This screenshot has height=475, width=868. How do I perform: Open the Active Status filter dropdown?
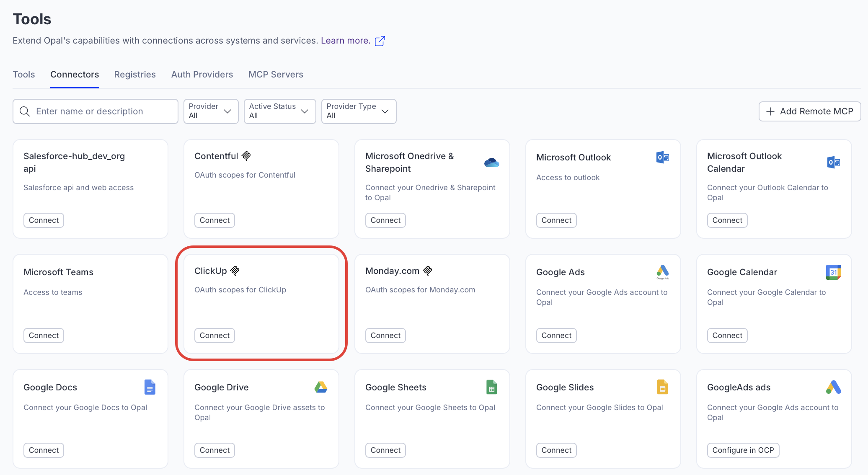pyautogui.click(x=279, y=111)
